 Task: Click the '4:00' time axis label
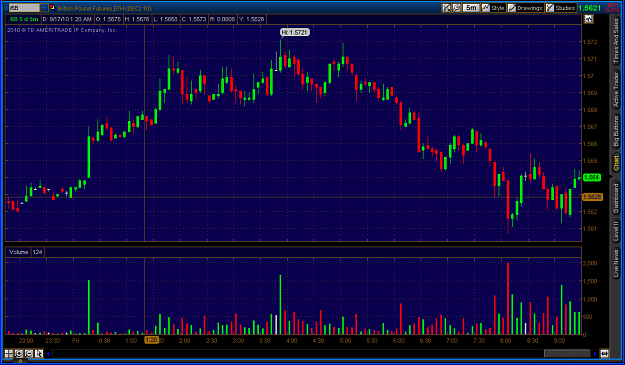291,340
